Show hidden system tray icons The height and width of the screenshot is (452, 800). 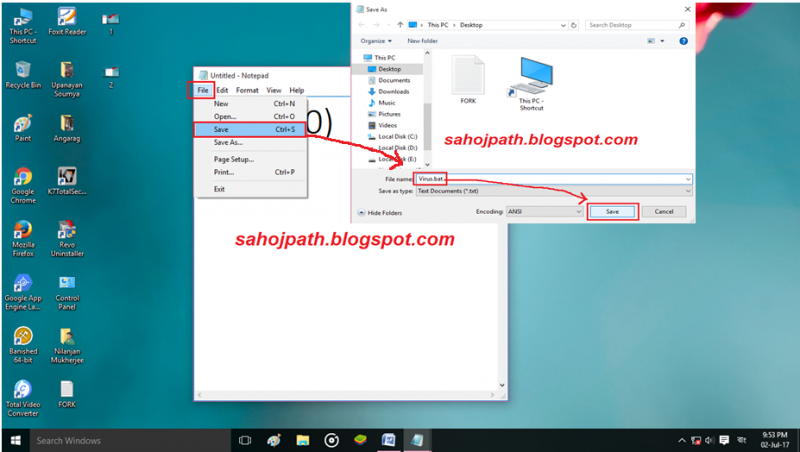(682, 440)
